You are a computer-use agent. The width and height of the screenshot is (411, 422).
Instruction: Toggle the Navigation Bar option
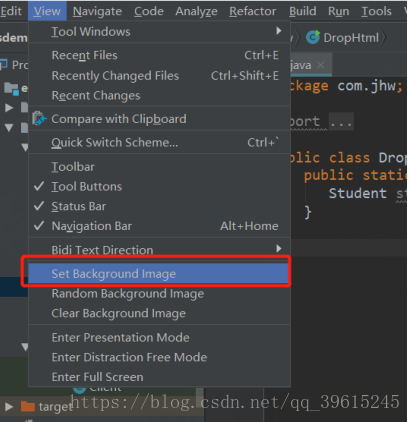click(x=159, y=226)
